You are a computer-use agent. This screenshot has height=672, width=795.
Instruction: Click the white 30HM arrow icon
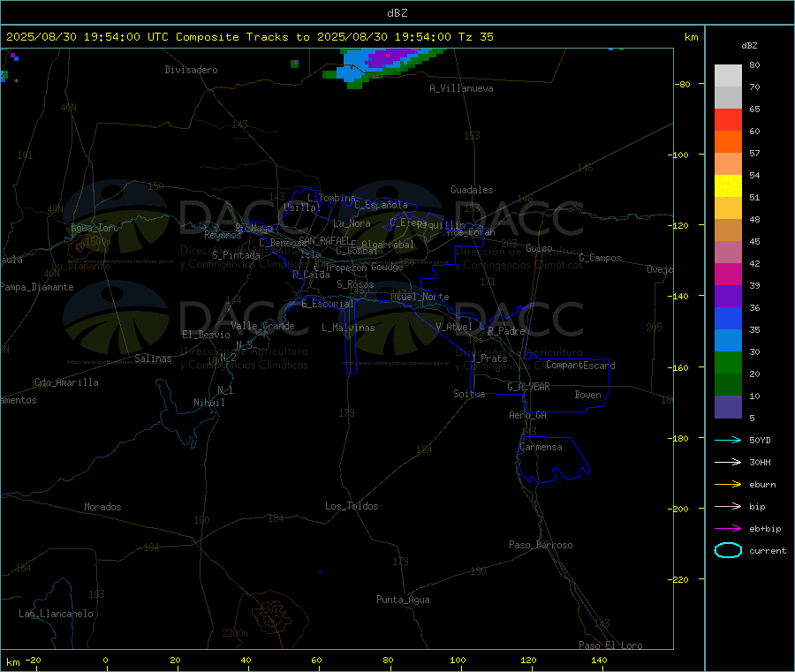pos(728,462)
